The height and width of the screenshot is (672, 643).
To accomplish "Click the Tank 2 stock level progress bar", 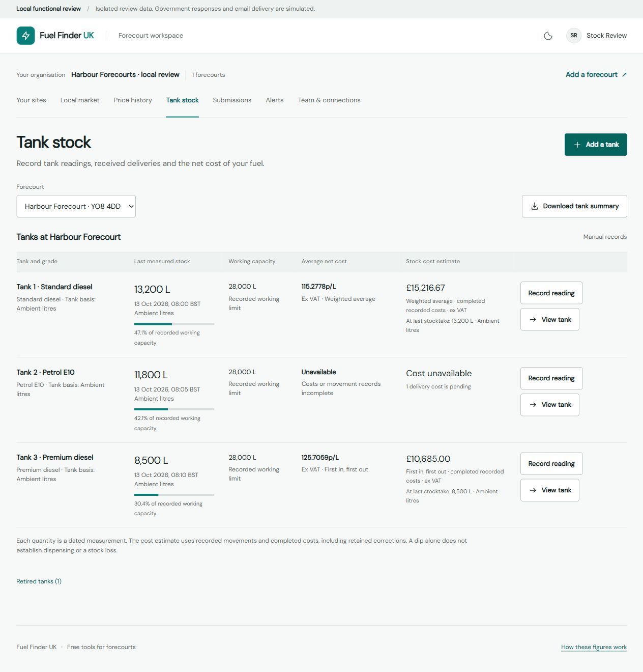I will [174, 409].
